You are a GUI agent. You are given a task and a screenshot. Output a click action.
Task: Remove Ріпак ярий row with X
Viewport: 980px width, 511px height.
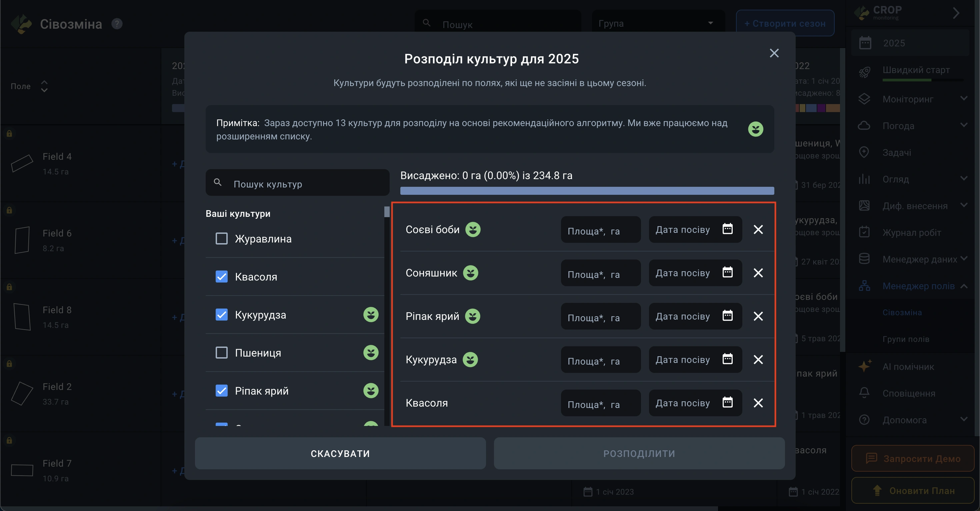pos(758,316)
